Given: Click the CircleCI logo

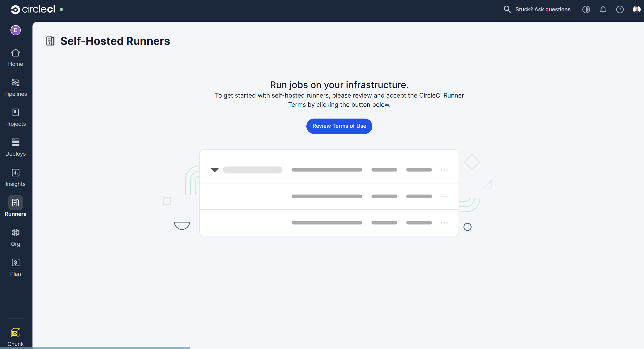Looking at the screenshot, I should pyautogui.click(x=33, y=9).
